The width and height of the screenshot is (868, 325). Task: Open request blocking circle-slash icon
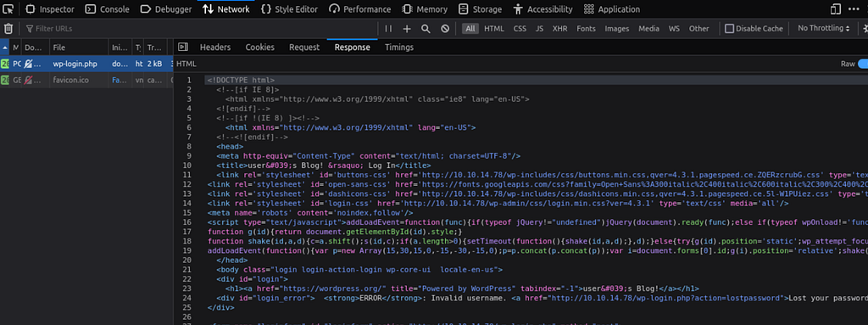(444, 28)
